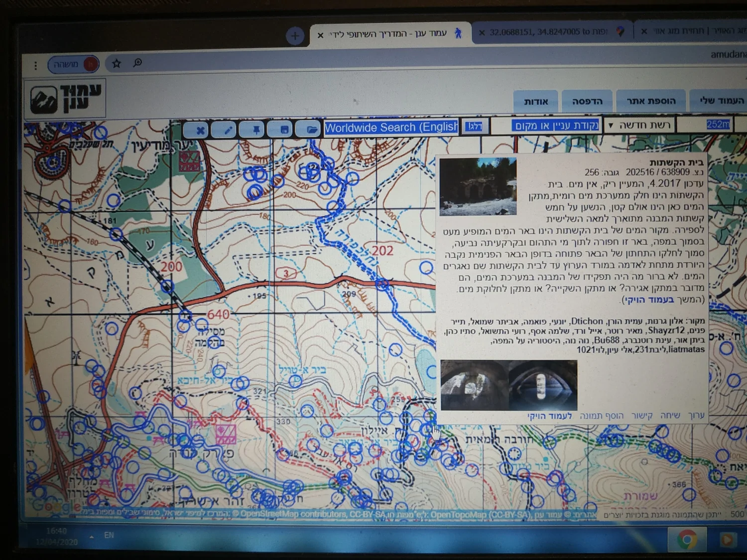Click the X clear button in map toolbar

200,130
